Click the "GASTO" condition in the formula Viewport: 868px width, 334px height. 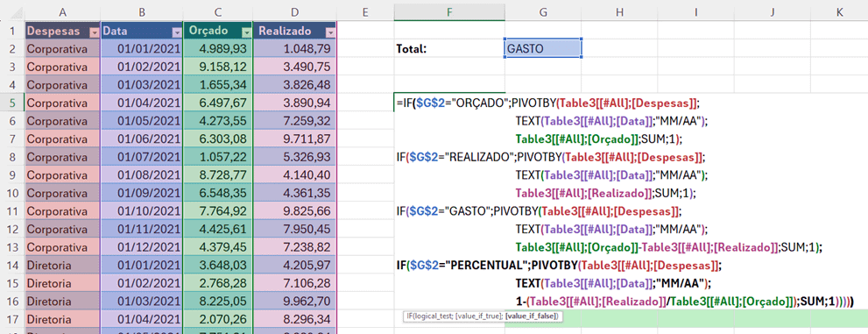[467, 211]
